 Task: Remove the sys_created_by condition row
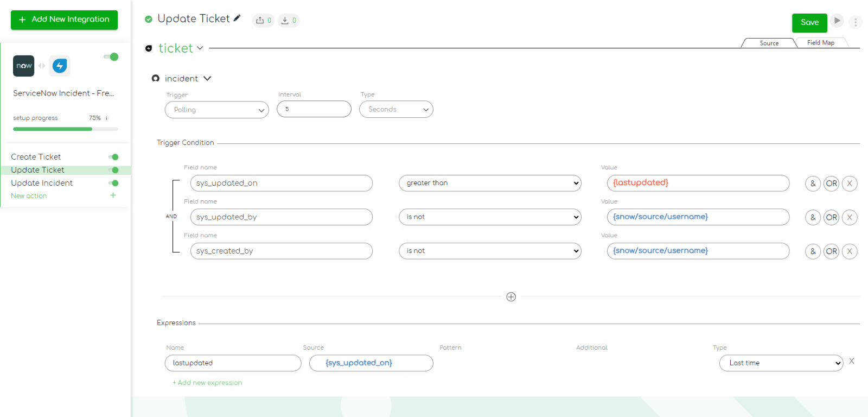click(x=850, y=251)
